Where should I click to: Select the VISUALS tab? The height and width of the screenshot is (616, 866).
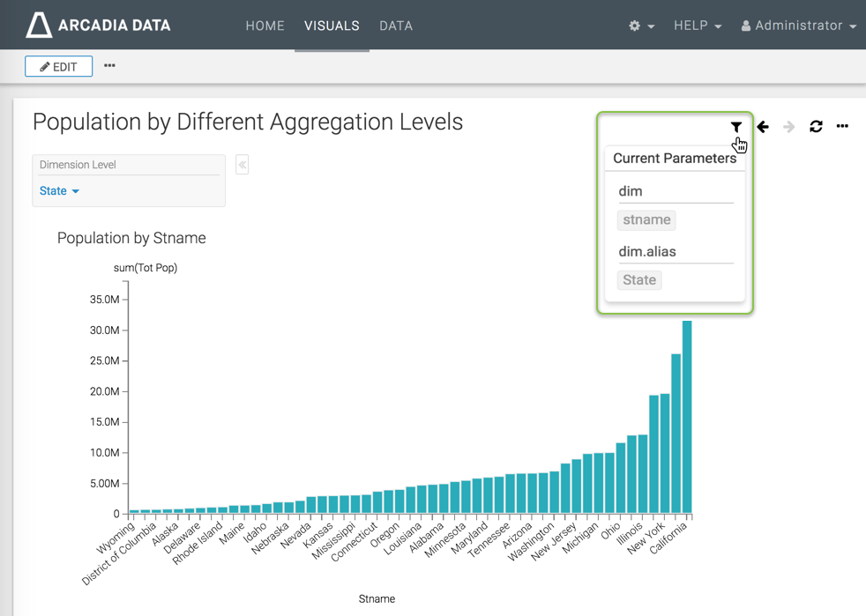[332, 26]
